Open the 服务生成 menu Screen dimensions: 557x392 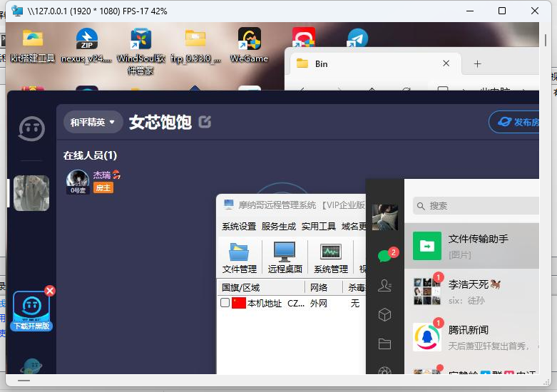click(279, 226)
